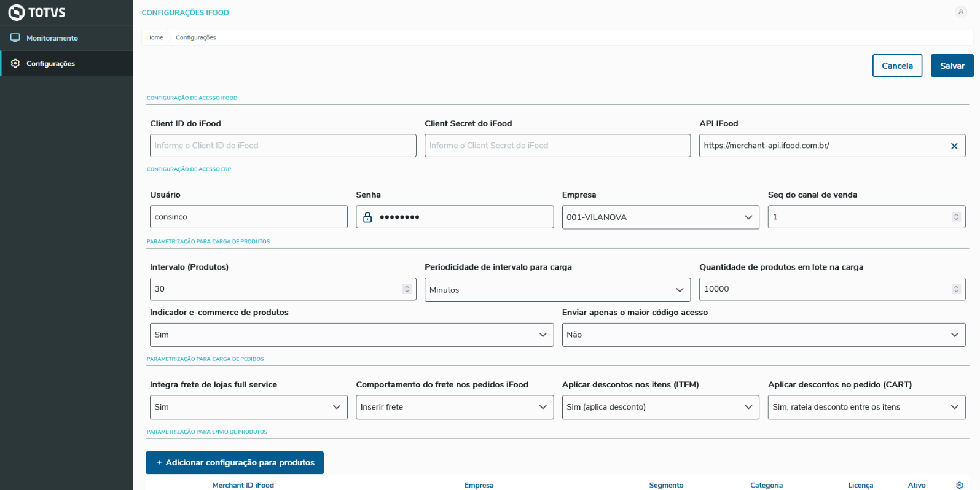Open the user profile avatar icon

point(961,12)
